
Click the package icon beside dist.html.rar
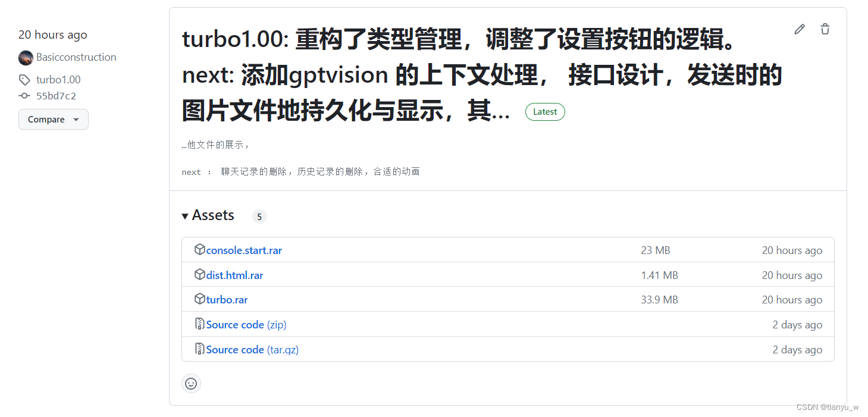pyautogui.click(x=199, y=274)
